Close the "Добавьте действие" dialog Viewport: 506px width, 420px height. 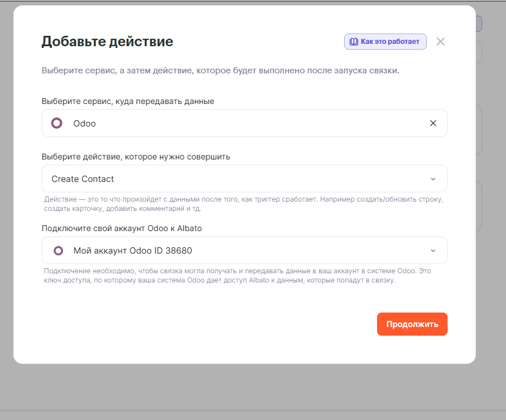(441, 42)
